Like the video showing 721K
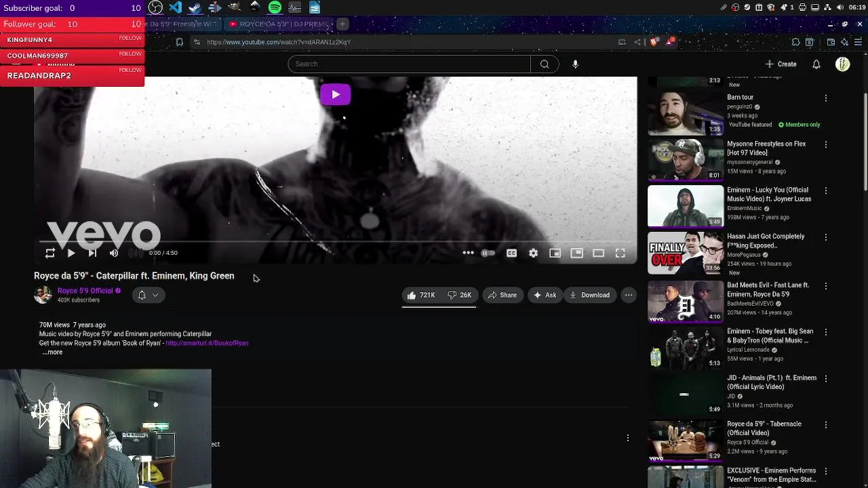 pyautogui.click(x=421, y=295)
